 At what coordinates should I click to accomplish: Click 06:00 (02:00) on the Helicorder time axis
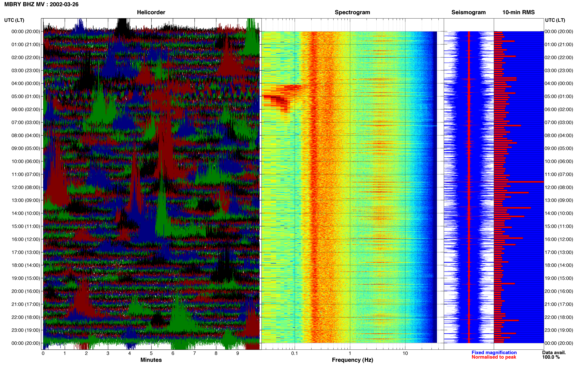26,109
